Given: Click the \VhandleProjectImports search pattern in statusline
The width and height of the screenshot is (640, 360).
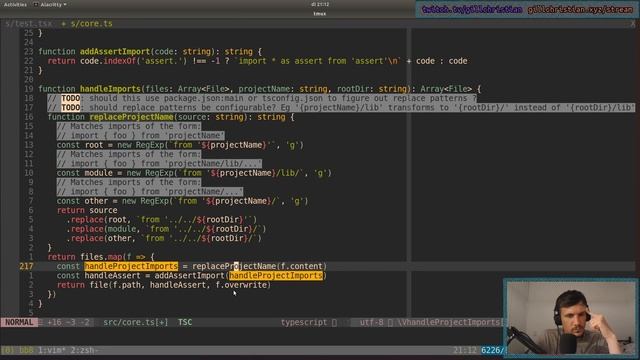Looking at the screenshot, I should [x=449, y=322].
